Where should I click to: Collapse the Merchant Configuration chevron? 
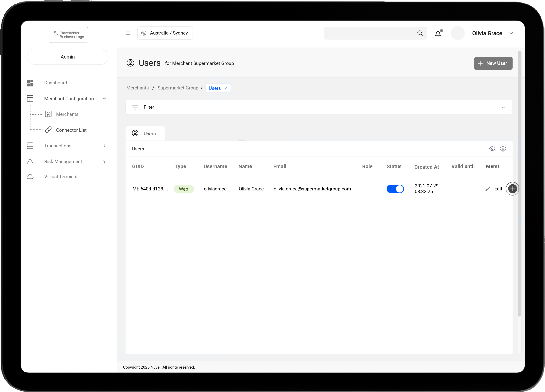point(105,98)
